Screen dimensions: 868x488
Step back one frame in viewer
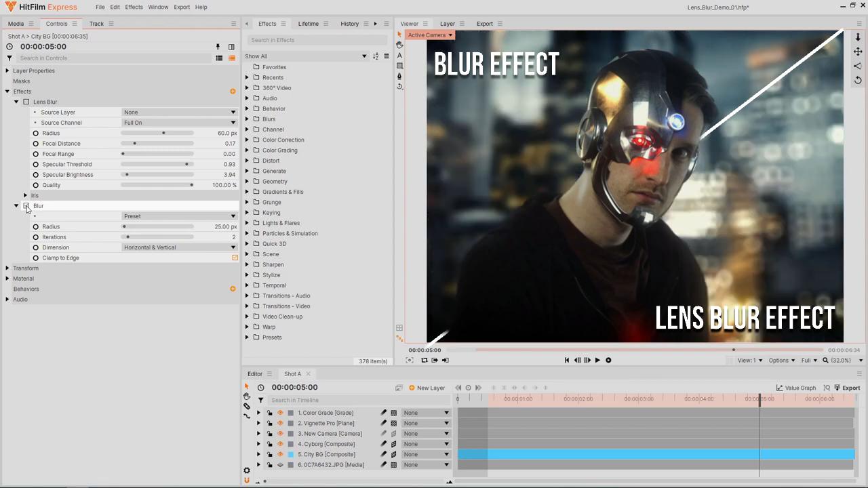[x=577, y=361]
